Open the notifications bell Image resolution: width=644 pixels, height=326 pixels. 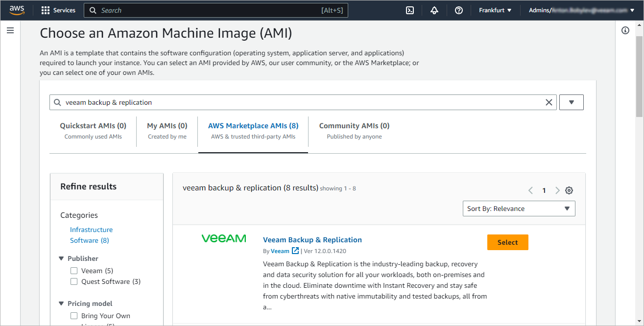click(x=434, y=10)
